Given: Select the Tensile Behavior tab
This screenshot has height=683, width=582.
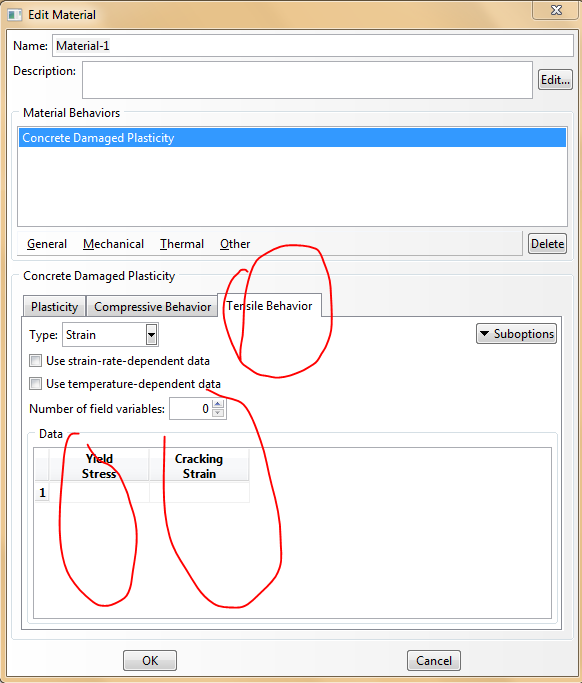Looking at the screenshot, I should 270,306.
